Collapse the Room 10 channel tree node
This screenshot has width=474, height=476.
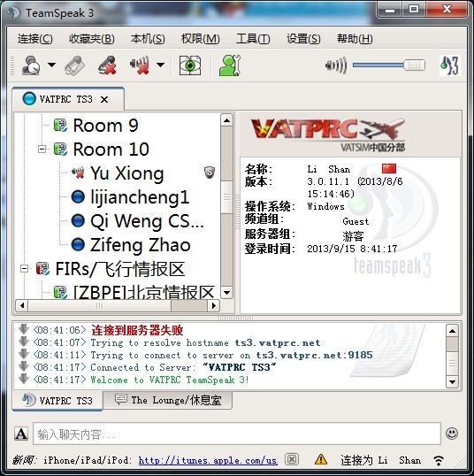tap(42, 149)
